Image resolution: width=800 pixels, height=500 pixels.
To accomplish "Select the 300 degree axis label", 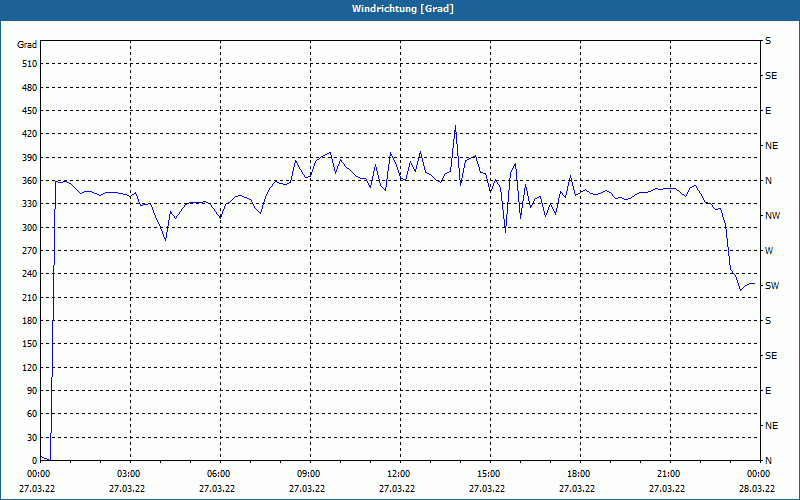I will (x=30, y=228).
